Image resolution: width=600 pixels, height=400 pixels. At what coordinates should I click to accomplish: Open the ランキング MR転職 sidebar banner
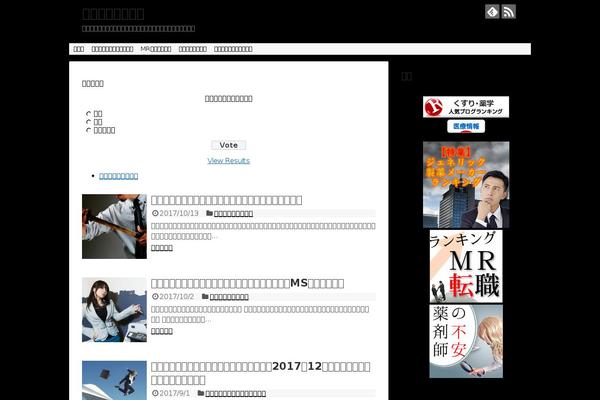click(x=466, y=266)
